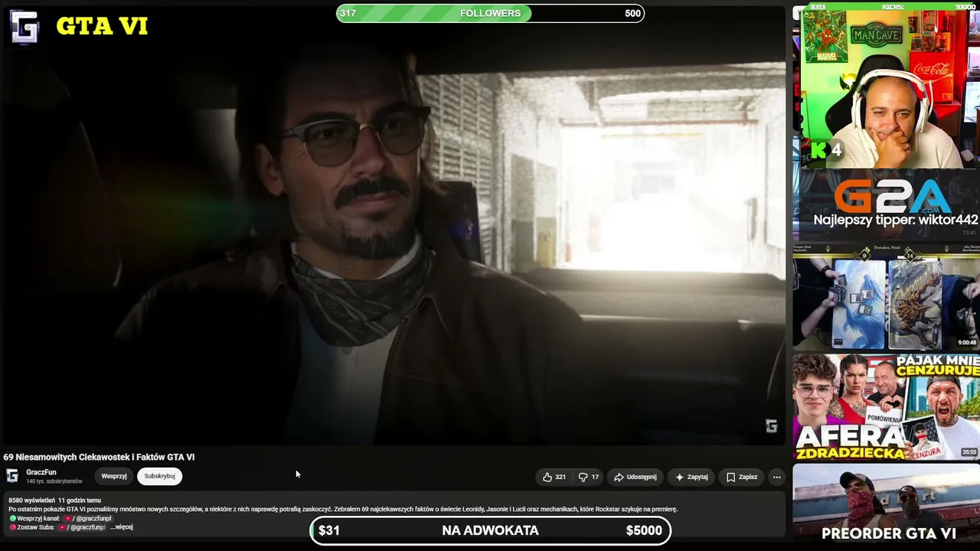
Task: Support the channel via Wesprzyj button
Action: [x=114, y=476]
